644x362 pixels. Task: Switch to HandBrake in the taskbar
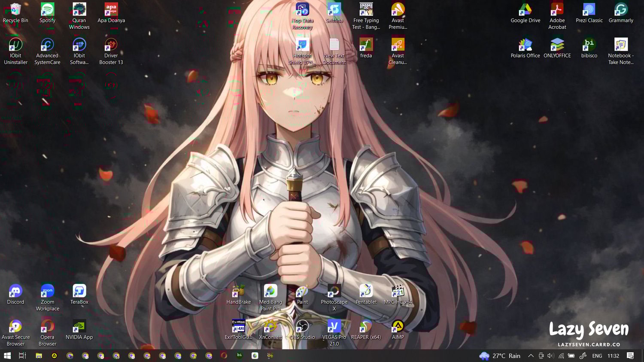[270, 356]
